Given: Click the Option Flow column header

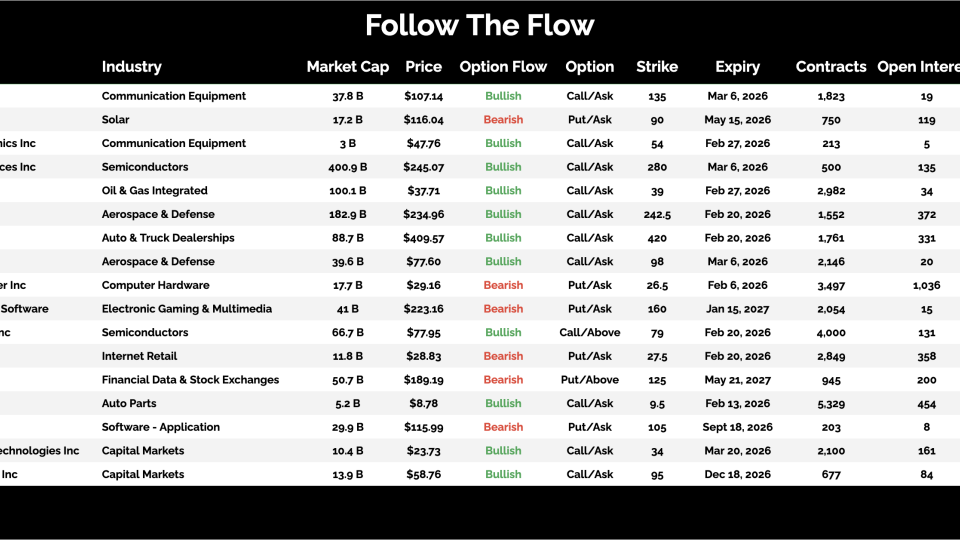Looking at the screenshot, I should [503, 67].
